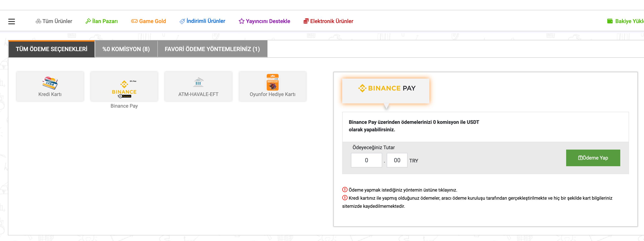The height and width of the screenshot is (241, 644).
Task: Click the first red warning icon
Action: pos(345,190)
